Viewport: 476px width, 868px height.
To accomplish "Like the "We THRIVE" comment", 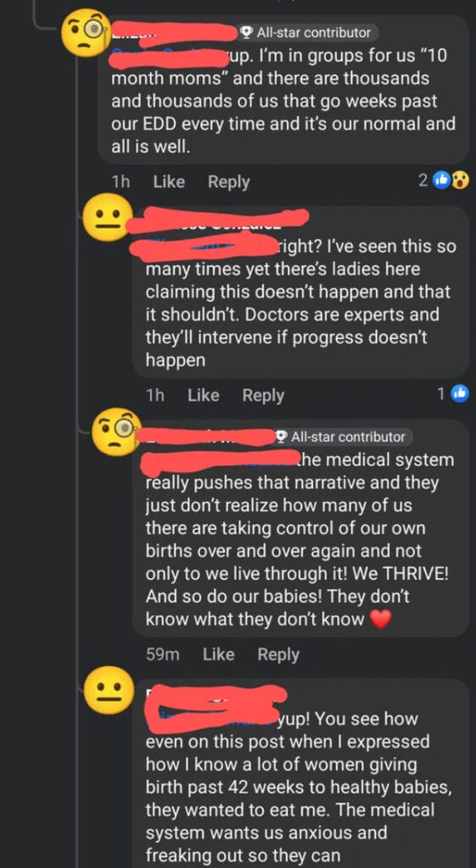I will pyautogui.click(x=218, y=654).
